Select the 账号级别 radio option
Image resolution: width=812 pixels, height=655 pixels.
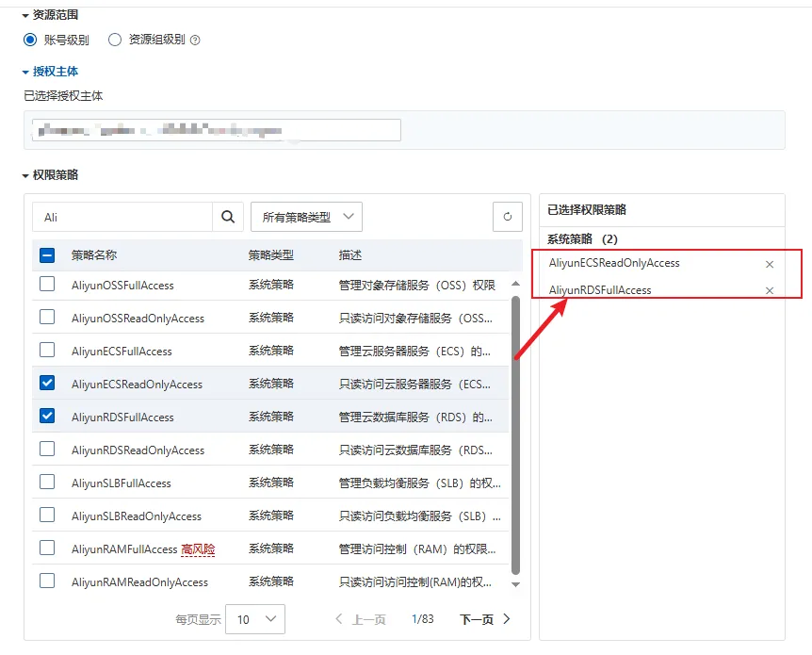(x=30, y=40)
